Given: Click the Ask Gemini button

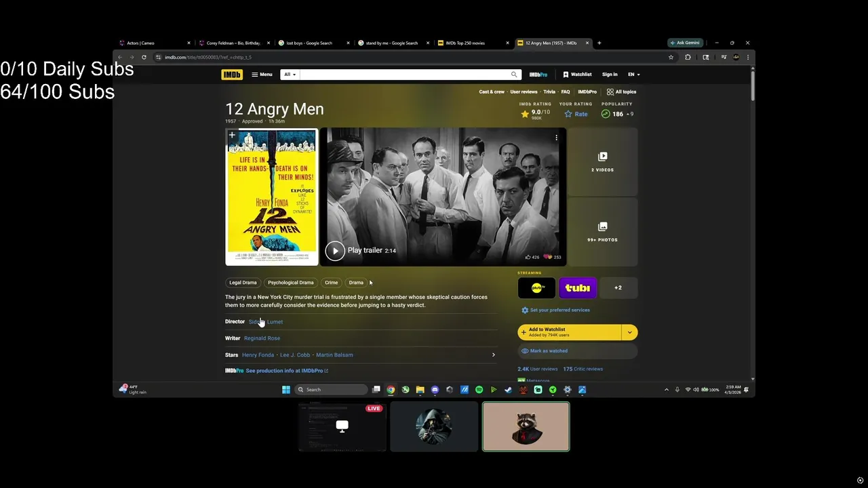Looking at the screenshot, I should tap(686, 43).
